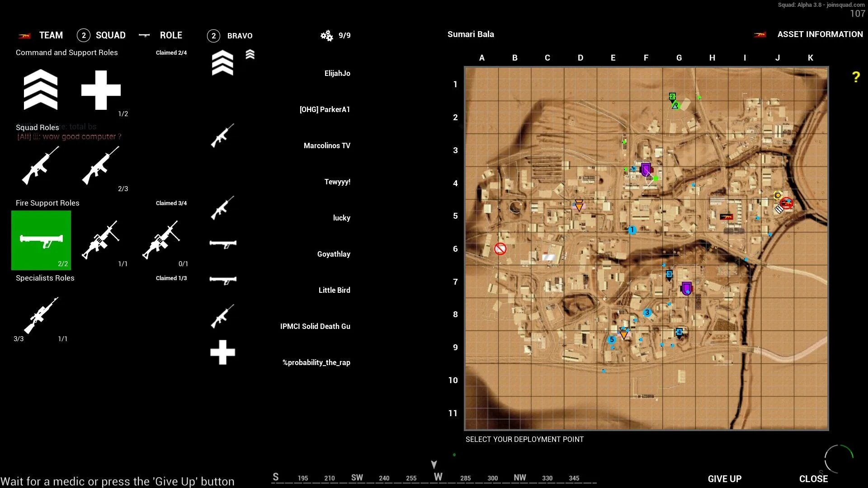Choose the Rifleman role showing 2/3
Image resolution: width=868 pixels, height=488 pixels.
[x=100, y=165]
